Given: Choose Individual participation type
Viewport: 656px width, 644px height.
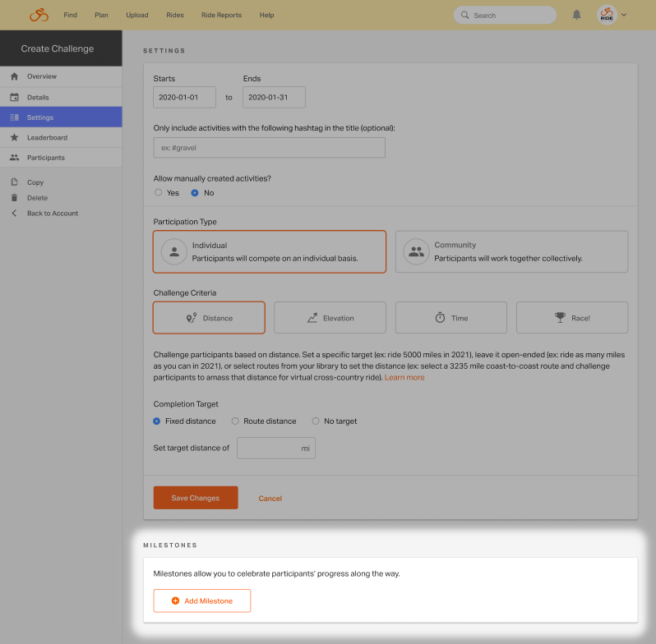Looking at the screenshot, I should pyautogui.click(x=270, y=251).
